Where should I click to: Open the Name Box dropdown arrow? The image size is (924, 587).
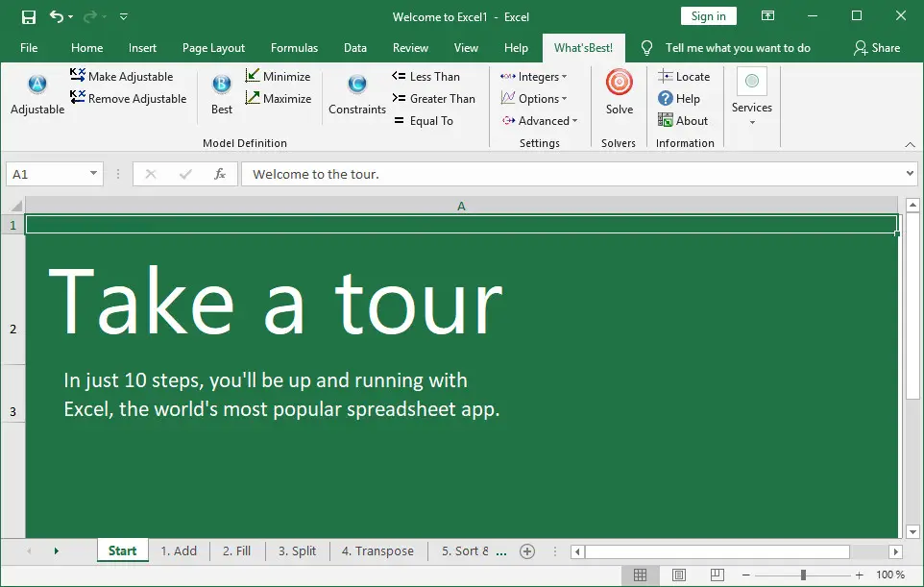point(93,173)
